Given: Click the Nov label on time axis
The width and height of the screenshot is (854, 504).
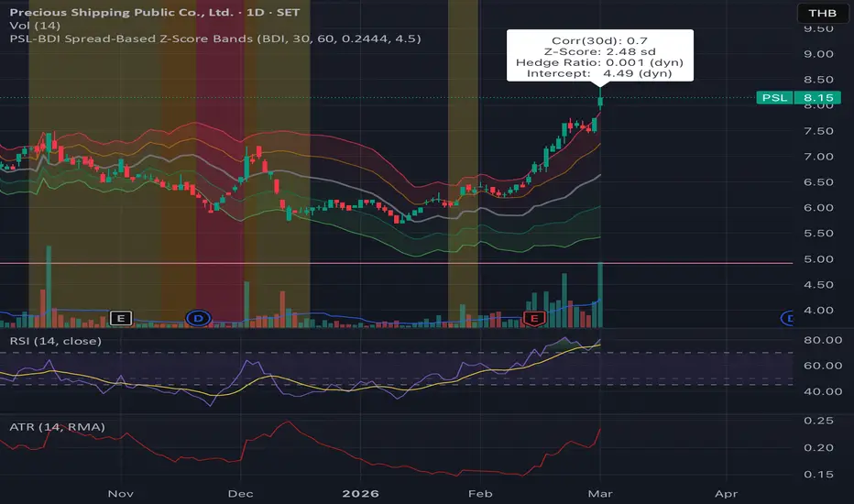Looking at the screenshot, I should [x=120, y=494].
